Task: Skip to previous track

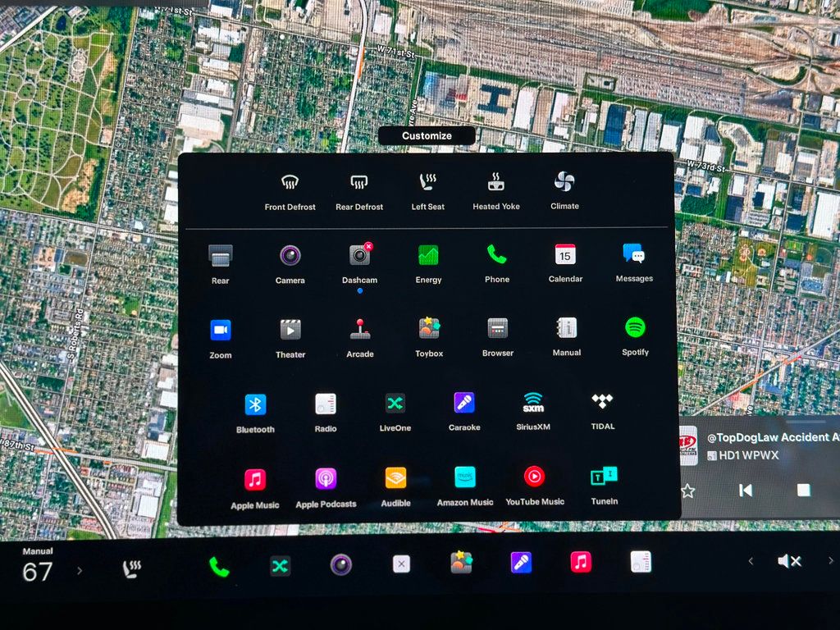Action: point(746,491)
